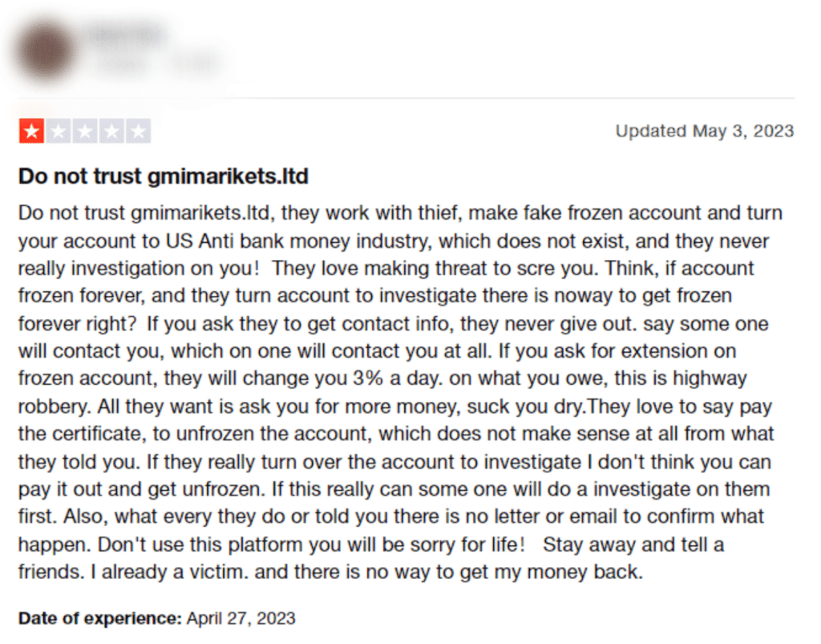This screenshot has height=644, width=821.
Task: Open the review title 'Do not trust gmimarikets.ltd'
Action: tap(164, 176)
